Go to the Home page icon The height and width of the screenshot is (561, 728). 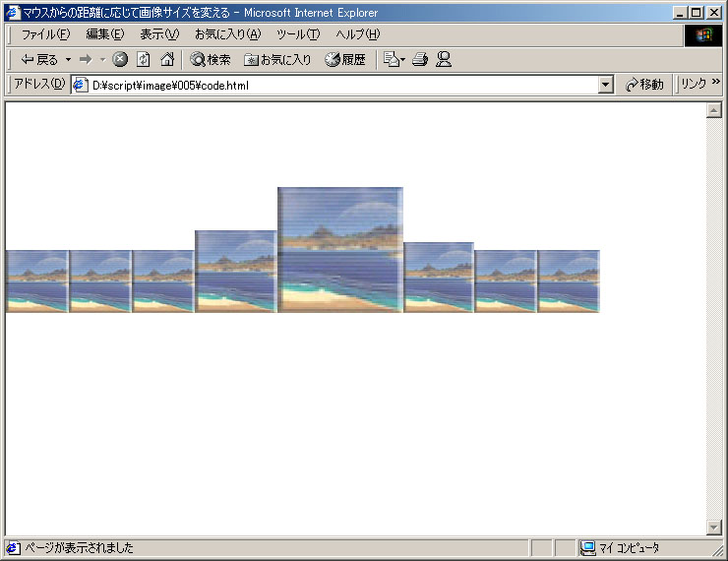pyautogui.click(x=166, y=59)
